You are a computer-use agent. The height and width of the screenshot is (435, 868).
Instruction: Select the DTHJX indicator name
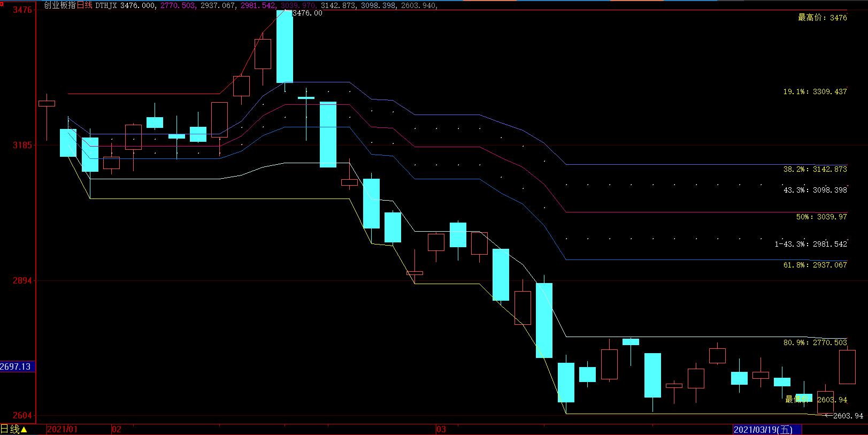106,5
